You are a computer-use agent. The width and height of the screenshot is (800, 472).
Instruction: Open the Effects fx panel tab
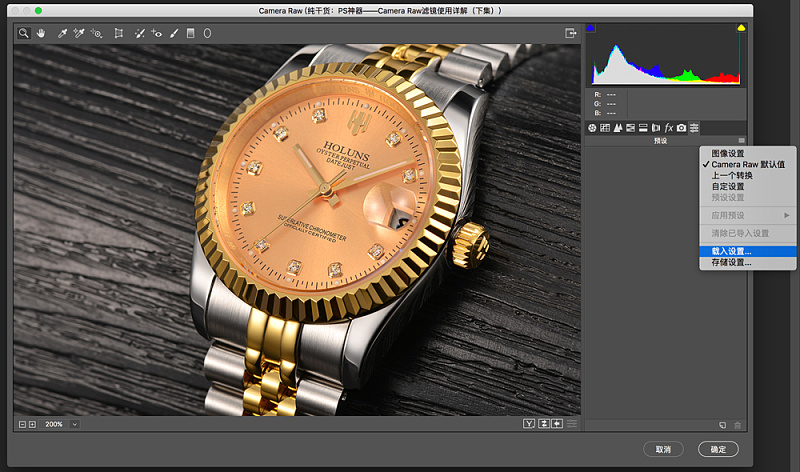(x=668, y=128)
